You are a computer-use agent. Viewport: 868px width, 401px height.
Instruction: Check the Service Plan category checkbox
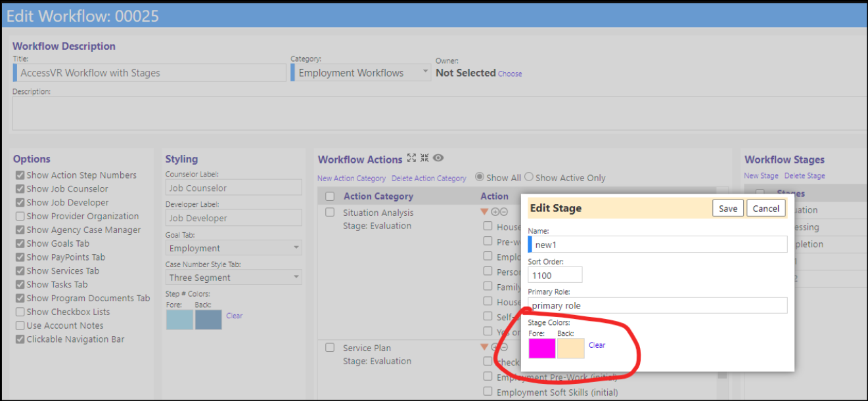[x=330, y=348]
